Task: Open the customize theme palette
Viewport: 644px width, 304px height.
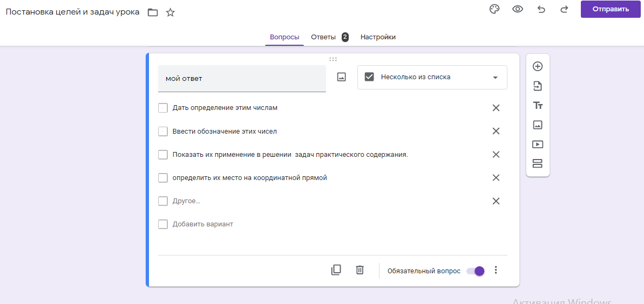Action: [x=494, y=10]
